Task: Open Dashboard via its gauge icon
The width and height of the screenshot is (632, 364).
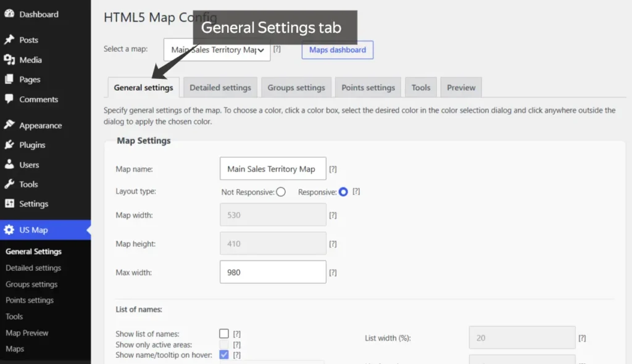Action: click(9, 14)
